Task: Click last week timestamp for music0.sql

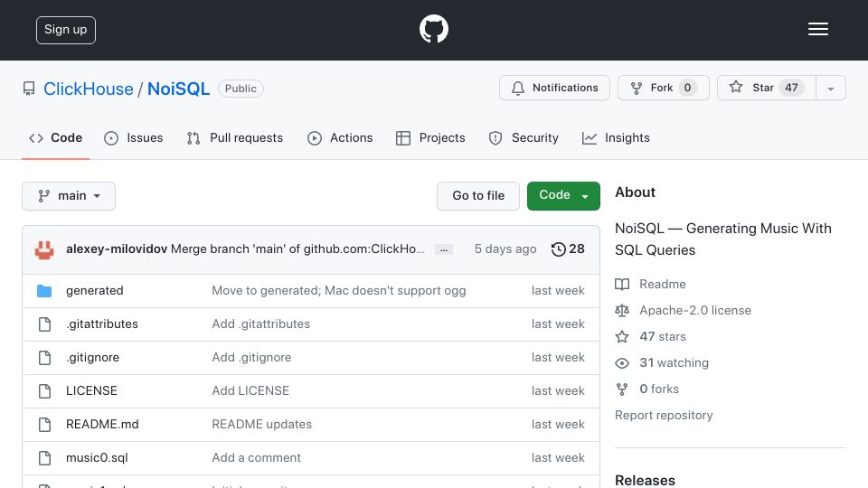Action: (x=558, y=457)
